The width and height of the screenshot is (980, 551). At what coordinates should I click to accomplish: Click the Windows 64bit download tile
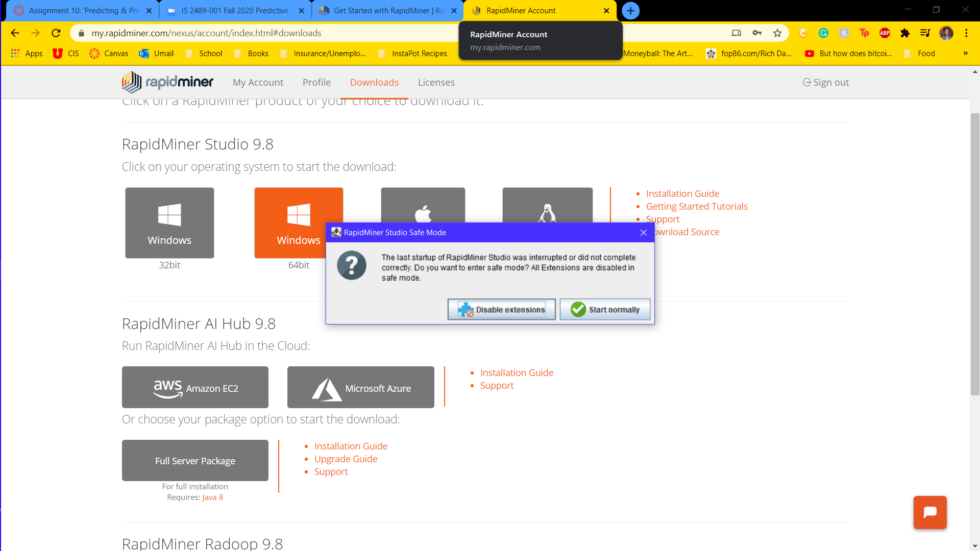(299, 223)
